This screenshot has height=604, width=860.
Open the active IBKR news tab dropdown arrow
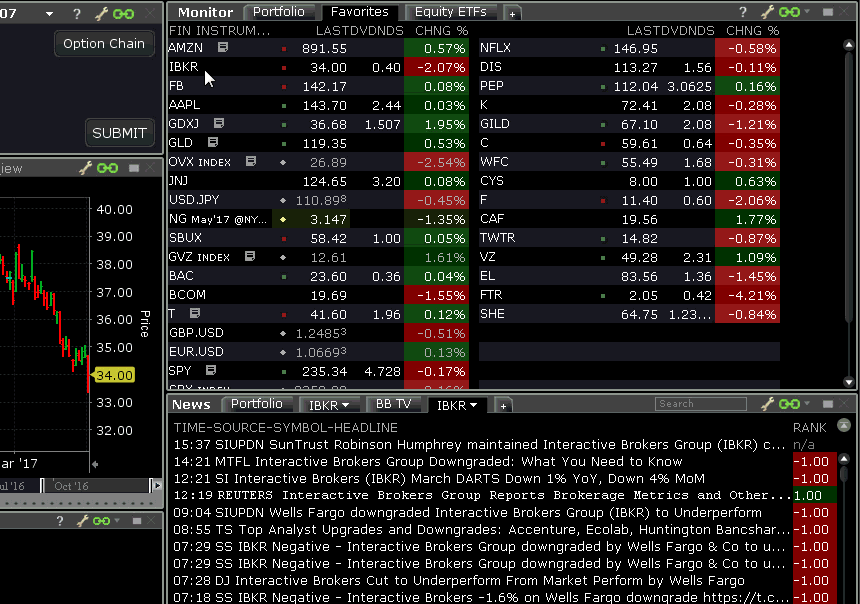473,406
